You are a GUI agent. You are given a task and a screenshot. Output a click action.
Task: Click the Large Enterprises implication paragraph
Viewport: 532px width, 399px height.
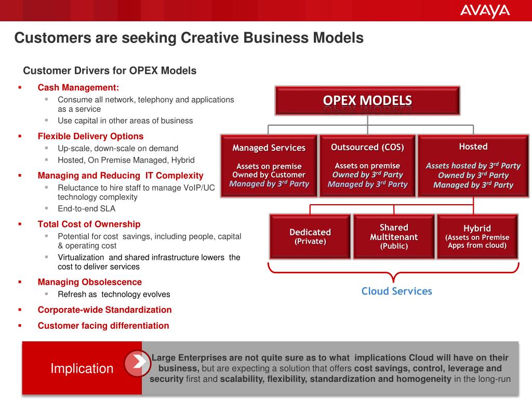click(x=330, y=368)
